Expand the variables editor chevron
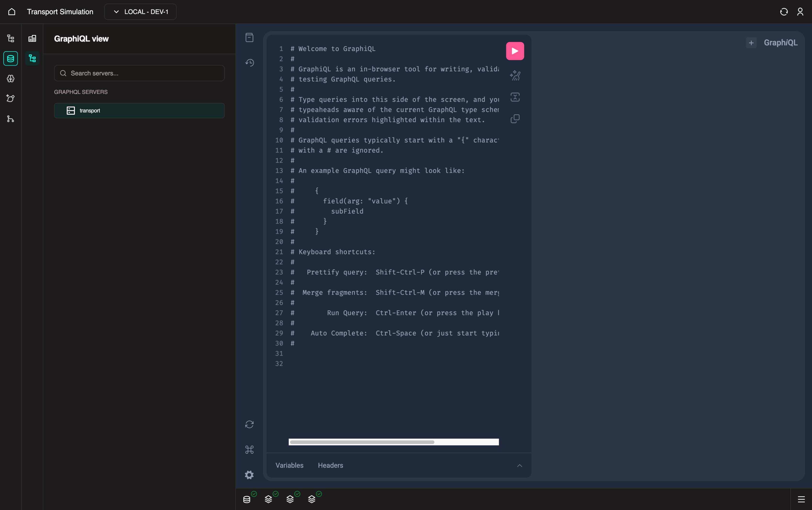Image resolution: width=812 pixels, height=510 pixels. tap(520, 465)
